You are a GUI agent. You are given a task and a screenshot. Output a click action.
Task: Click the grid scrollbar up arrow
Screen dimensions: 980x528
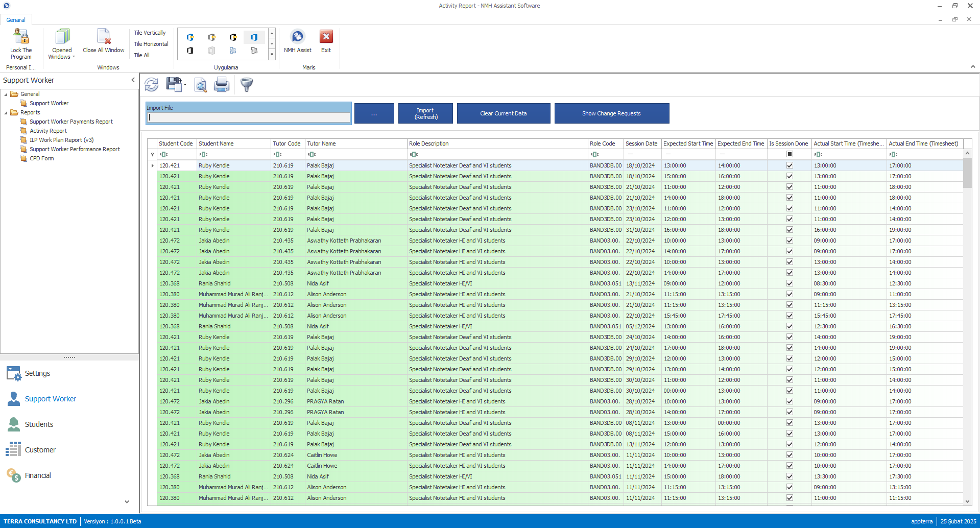click(x=967, y=153)
